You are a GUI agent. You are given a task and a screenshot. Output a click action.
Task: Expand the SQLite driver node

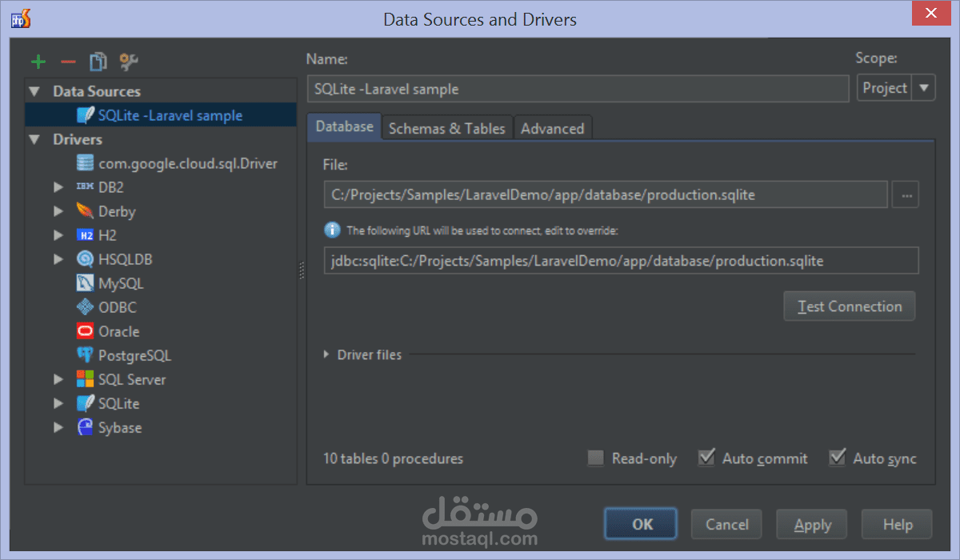click(x=58, y=403)
